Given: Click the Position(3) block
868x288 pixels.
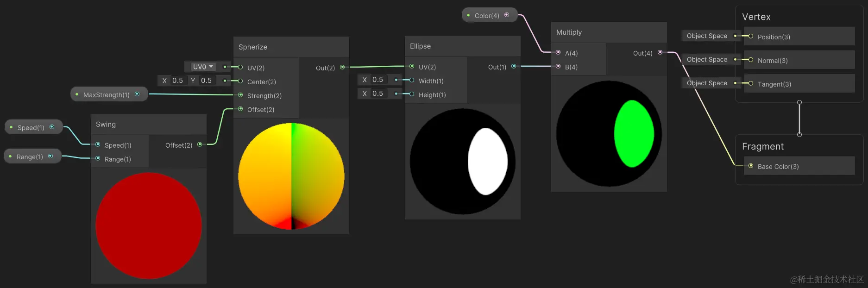Looking at the screenshot, I should click(x=799, y=36).
